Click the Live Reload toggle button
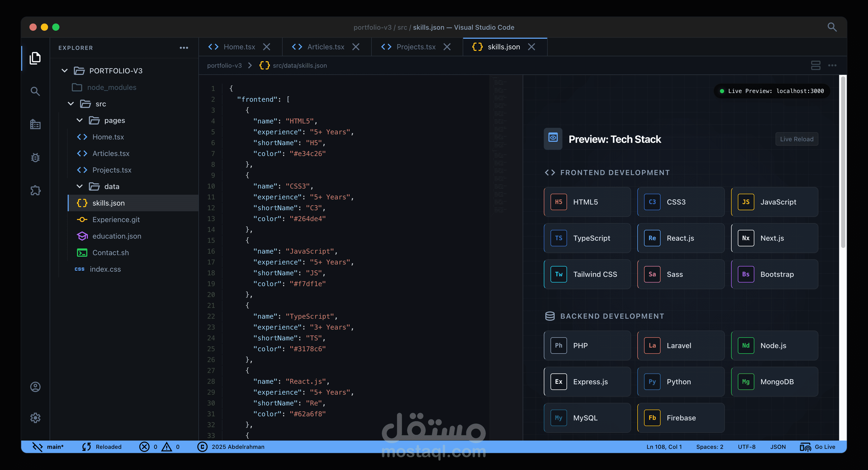Image resolution: width=868 pixels, height=470 pixels. [796, 139]
